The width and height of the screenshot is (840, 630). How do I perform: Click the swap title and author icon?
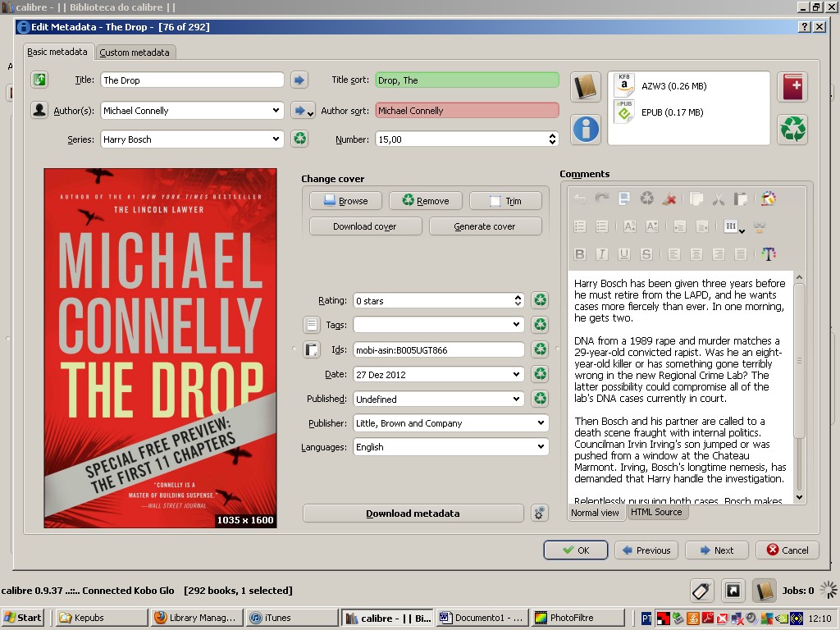[39, 80]
